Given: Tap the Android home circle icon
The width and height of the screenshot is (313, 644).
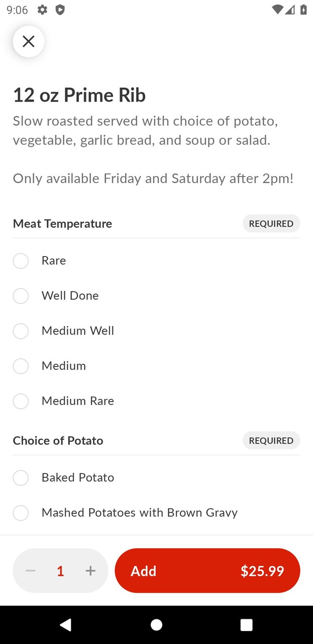Looking at the screenshot, I should [x=156, y=624].
